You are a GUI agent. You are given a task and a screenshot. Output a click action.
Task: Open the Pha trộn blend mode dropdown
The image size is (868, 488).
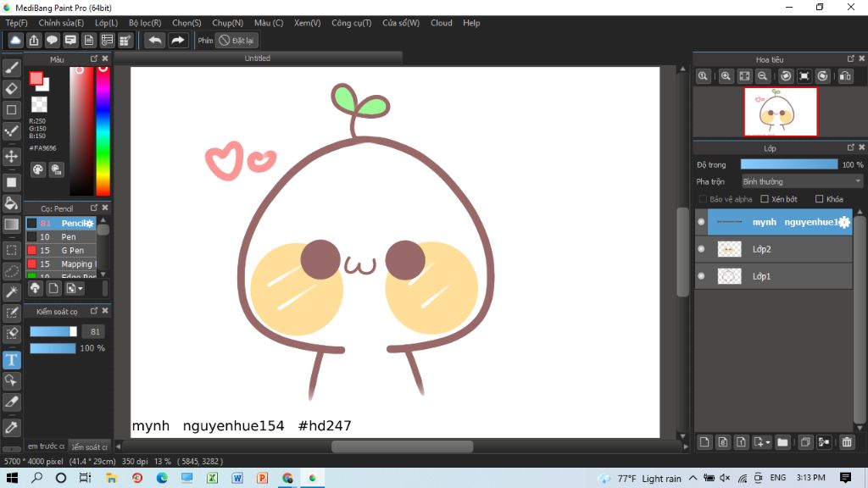click(x=802, y=181)
